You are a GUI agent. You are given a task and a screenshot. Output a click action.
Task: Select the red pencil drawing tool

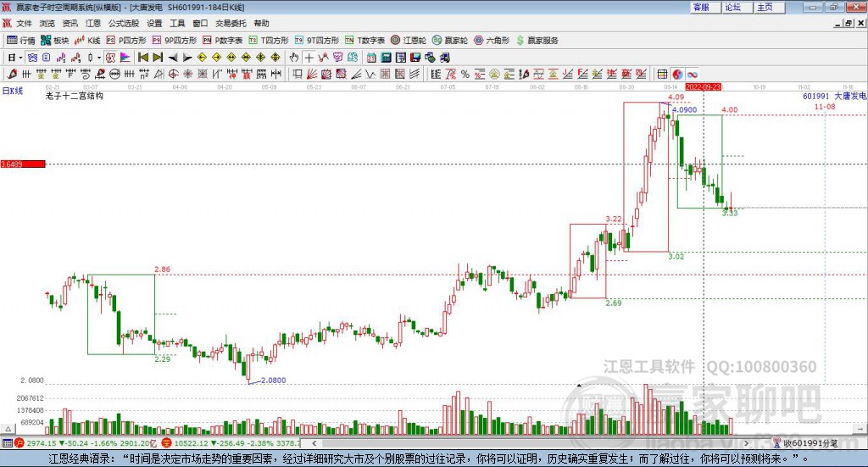12,74
